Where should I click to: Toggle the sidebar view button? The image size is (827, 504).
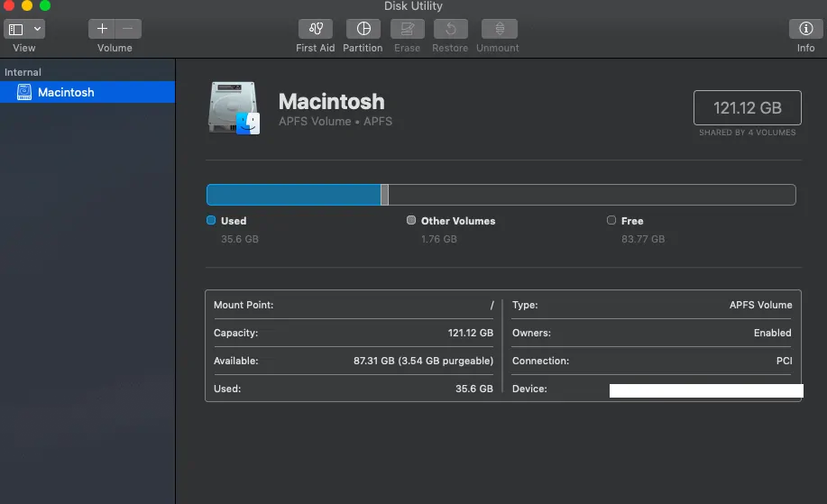(16, 29)
